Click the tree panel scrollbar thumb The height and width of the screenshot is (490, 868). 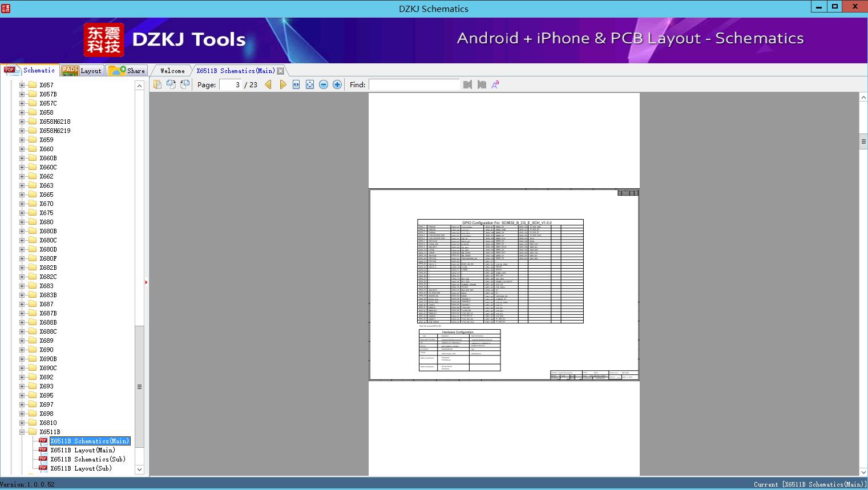139,386
